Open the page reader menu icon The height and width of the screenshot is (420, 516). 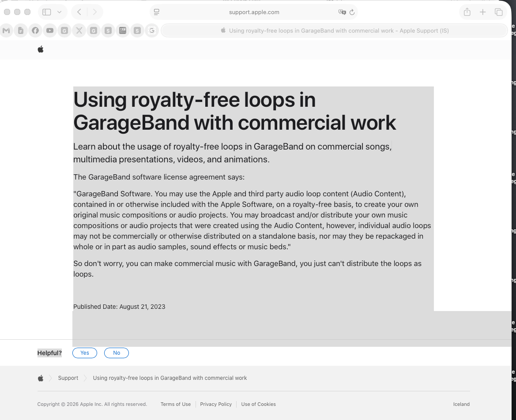click(x=157, y=12)
